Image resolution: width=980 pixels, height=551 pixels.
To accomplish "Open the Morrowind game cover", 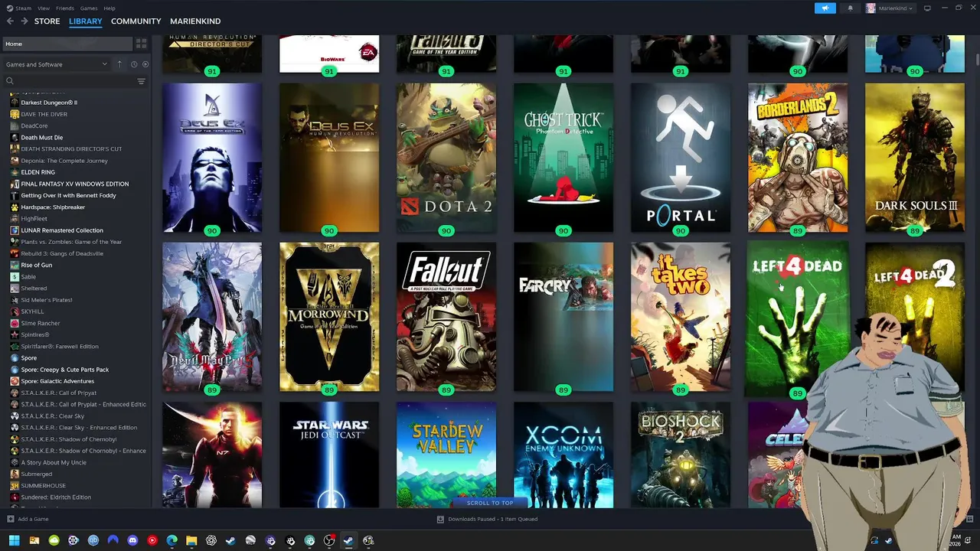I will [329, 317].
